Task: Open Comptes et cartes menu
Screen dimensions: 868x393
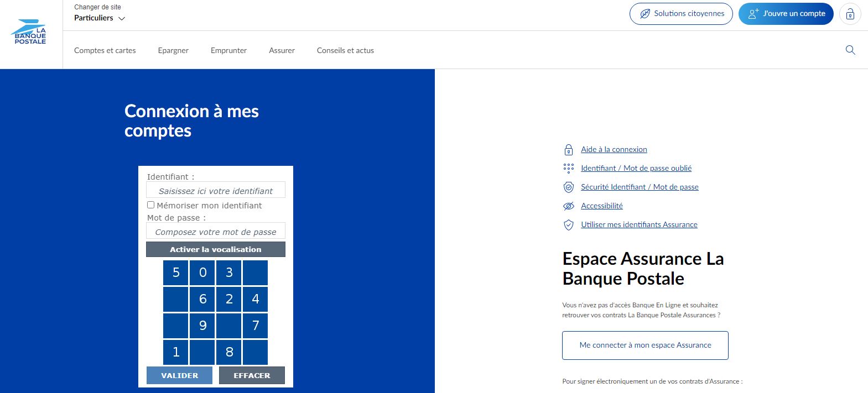Action: click(105, 50)
